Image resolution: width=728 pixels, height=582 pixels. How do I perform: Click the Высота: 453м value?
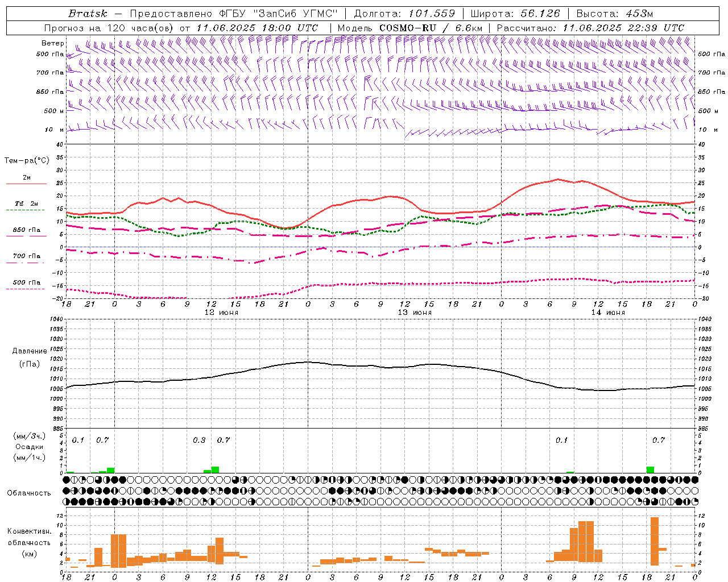point(615,14)
